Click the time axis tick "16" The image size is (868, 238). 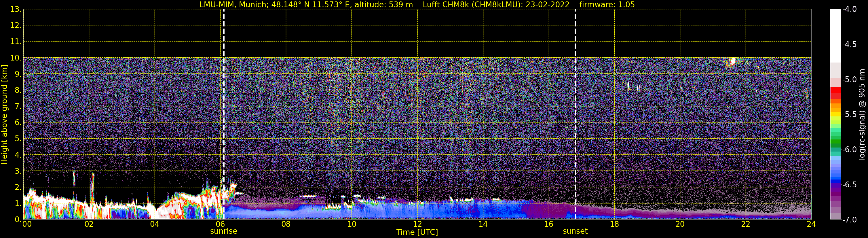pyautogui.click(x=549, y=224)
